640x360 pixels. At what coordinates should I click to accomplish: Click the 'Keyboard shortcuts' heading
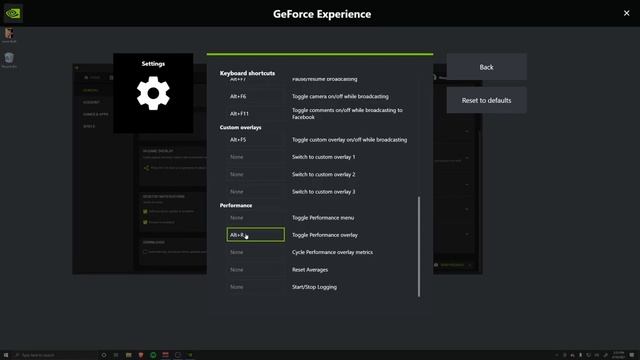coord(247,73)
